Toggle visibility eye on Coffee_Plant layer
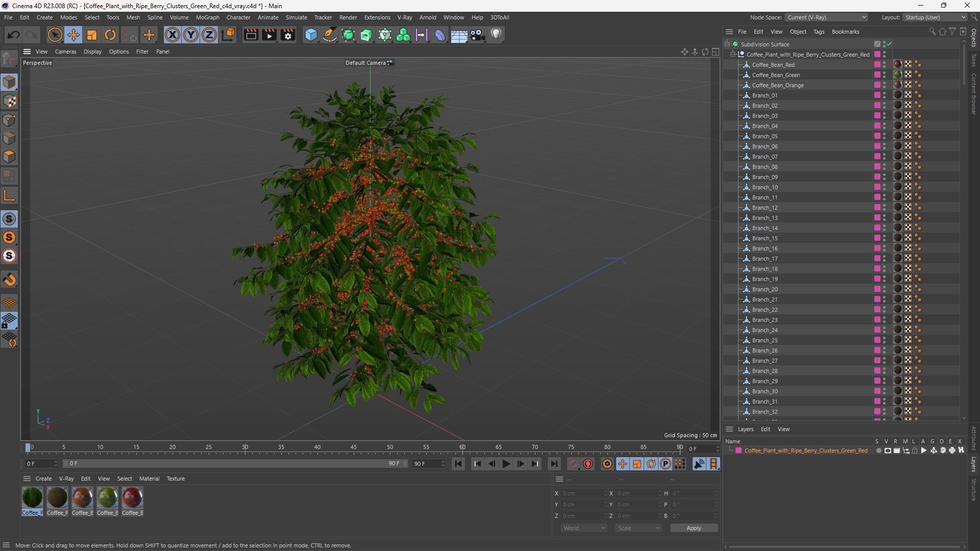This screenshot has height=551, width=980. coord(888,450)
